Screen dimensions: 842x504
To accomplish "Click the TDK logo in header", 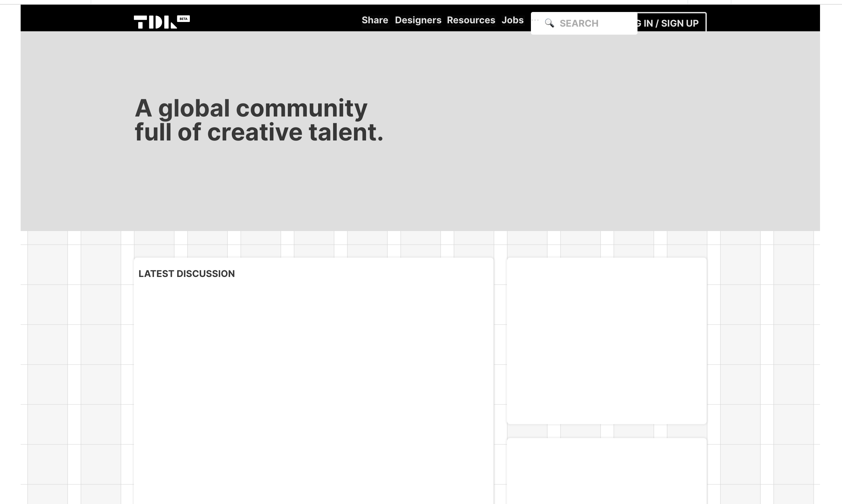I will tap(155, 22).
